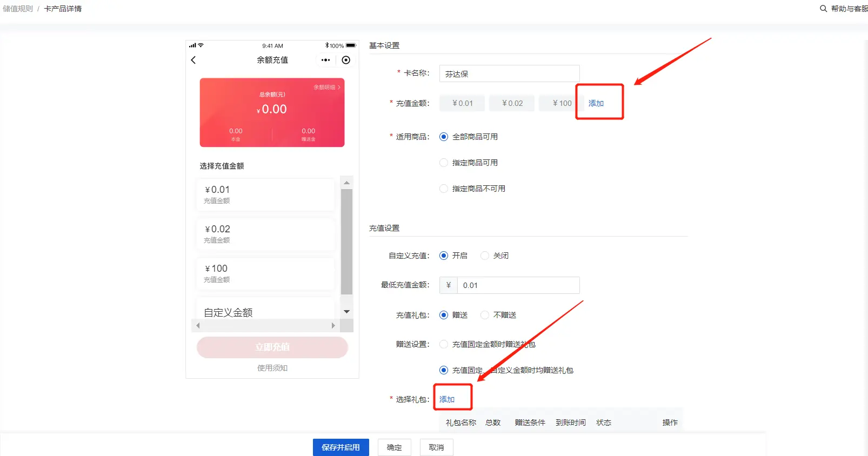This screenshot has height=456, width=868.
Task: Choose 指定商品不可用 radio option
Action: 444,189
